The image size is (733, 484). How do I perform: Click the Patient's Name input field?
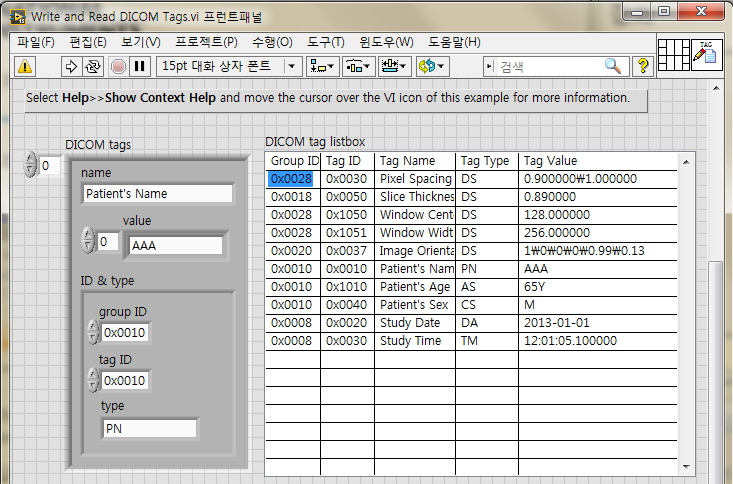pyautogui.click(x=157, y=194)
